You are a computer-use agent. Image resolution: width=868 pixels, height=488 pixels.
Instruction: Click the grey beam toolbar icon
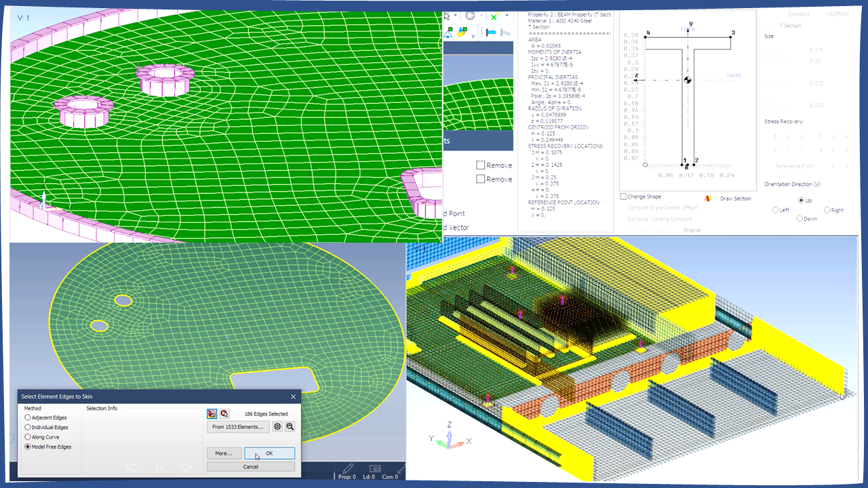coord(505,32)
